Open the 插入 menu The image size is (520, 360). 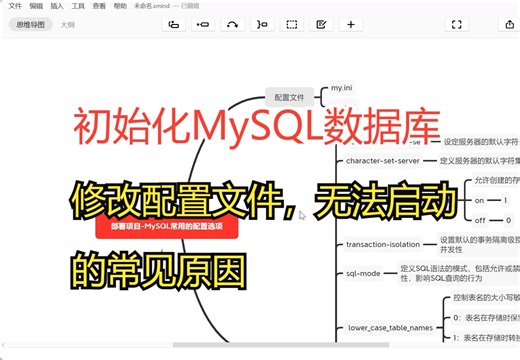pos(57,6)
